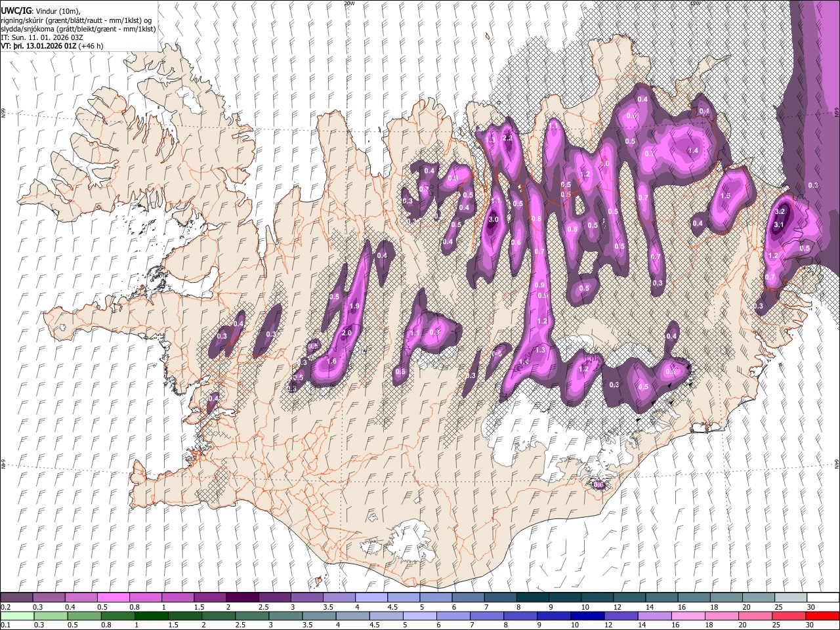The image size is (840, 630).
Task: Select the '3.2' value in east Iceland
Action: [780, 212]
